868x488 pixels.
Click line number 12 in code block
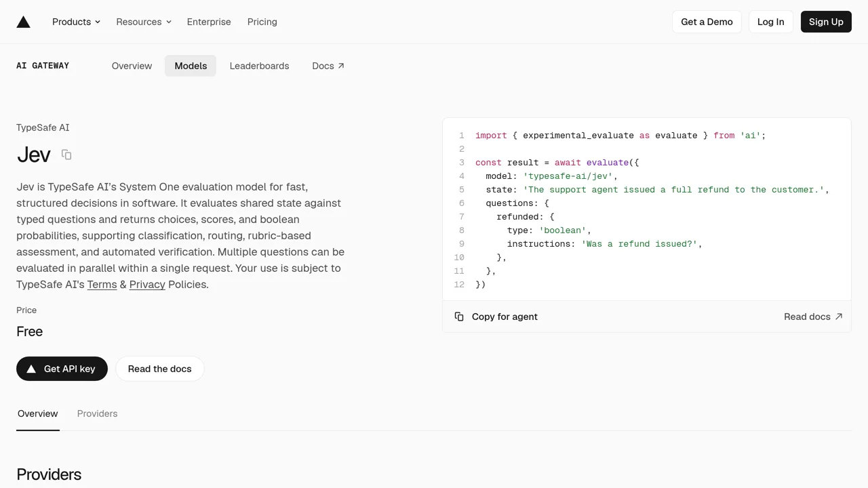click(459, 285)
